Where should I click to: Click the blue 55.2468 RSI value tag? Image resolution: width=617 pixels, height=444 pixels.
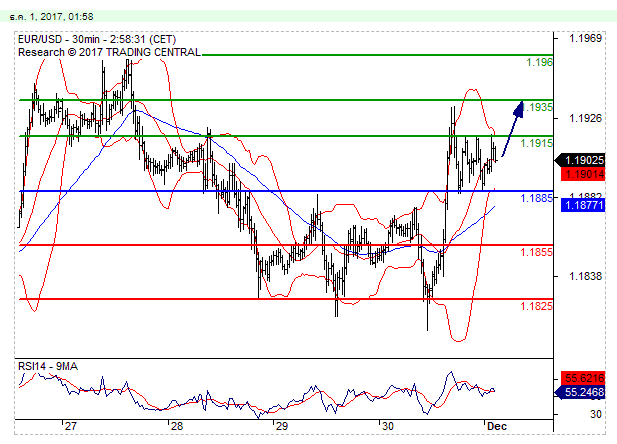click(x=580, y=392)
